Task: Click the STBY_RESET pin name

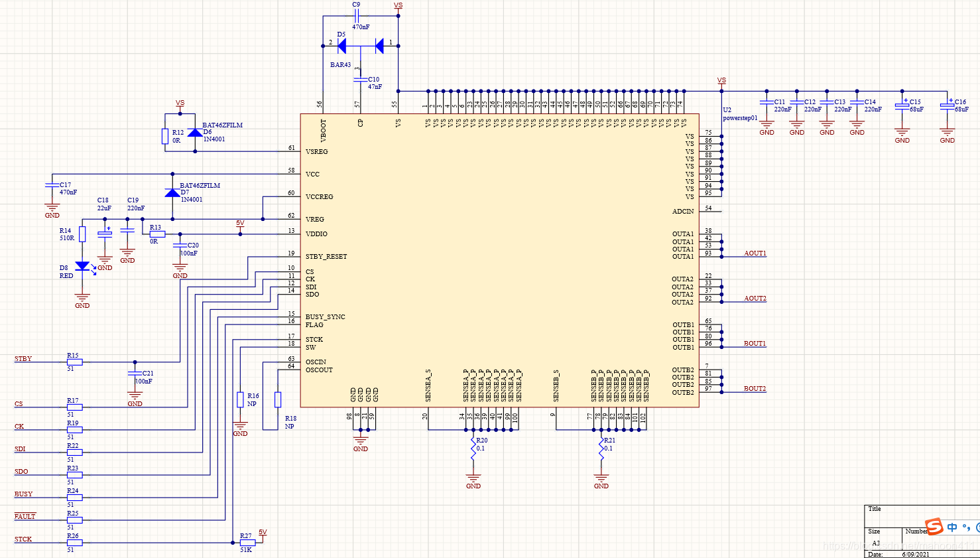Action: click(326, 257)
